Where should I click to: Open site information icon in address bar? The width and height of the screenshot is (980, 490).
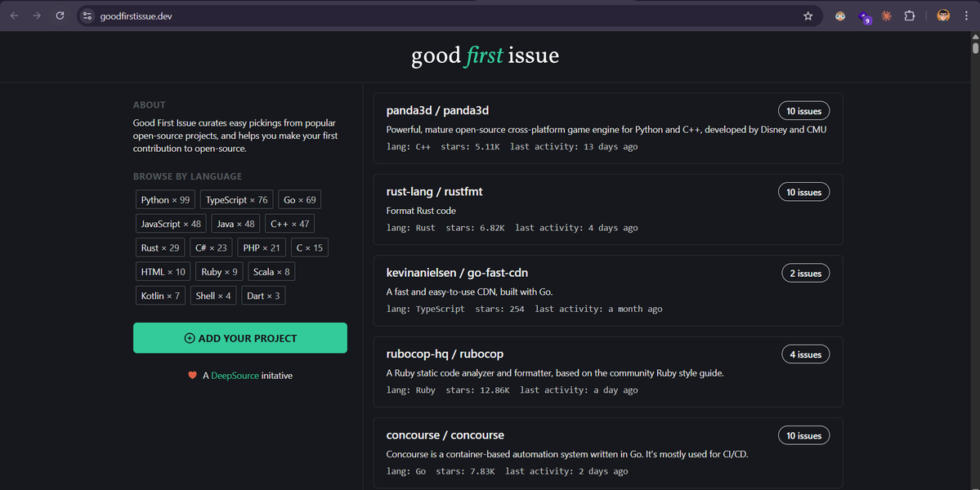tap(87, 16)
